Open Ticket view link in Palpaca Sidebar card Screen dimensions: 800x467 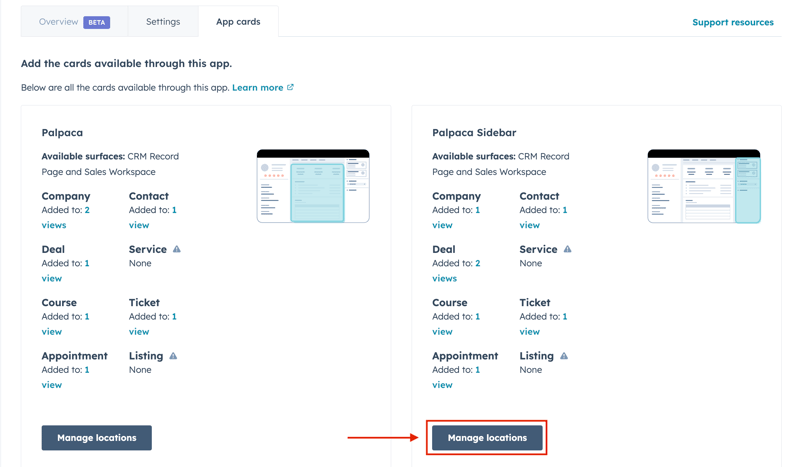point(530,332)
